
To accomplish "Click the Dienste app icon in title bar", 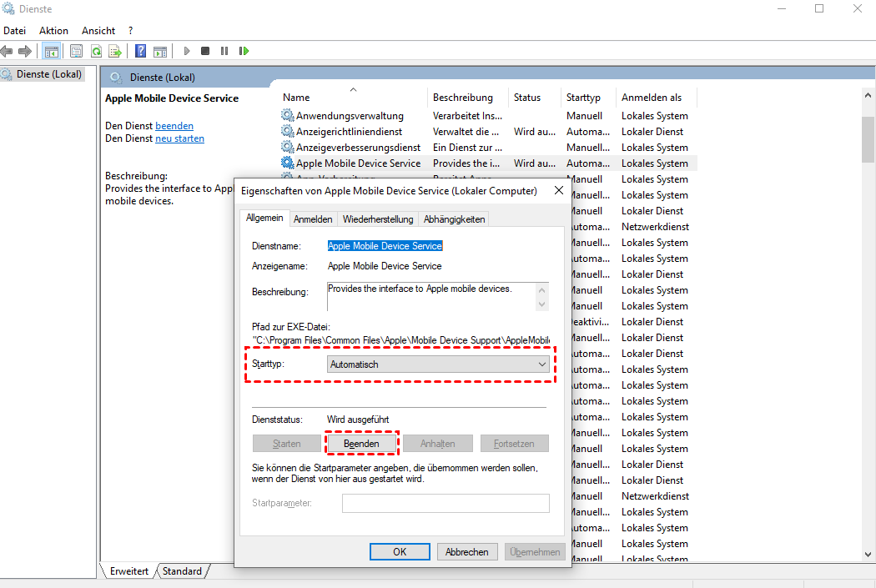I will (8, 9).
